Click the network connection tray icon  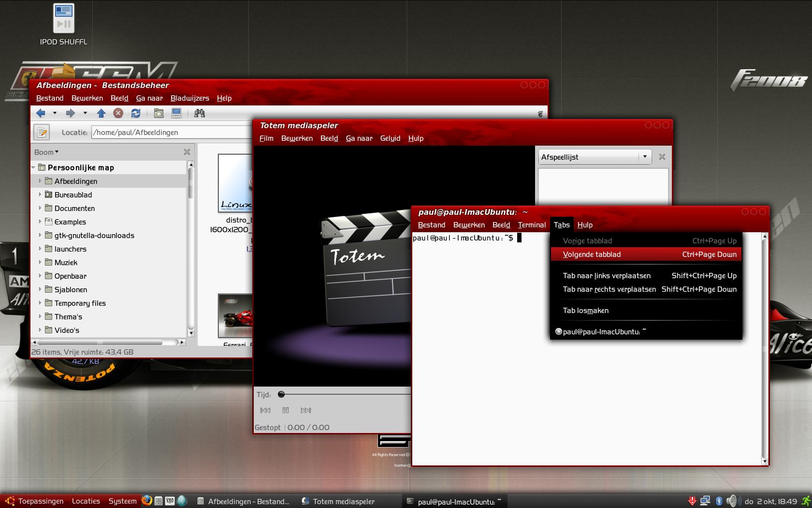point(705,501)
